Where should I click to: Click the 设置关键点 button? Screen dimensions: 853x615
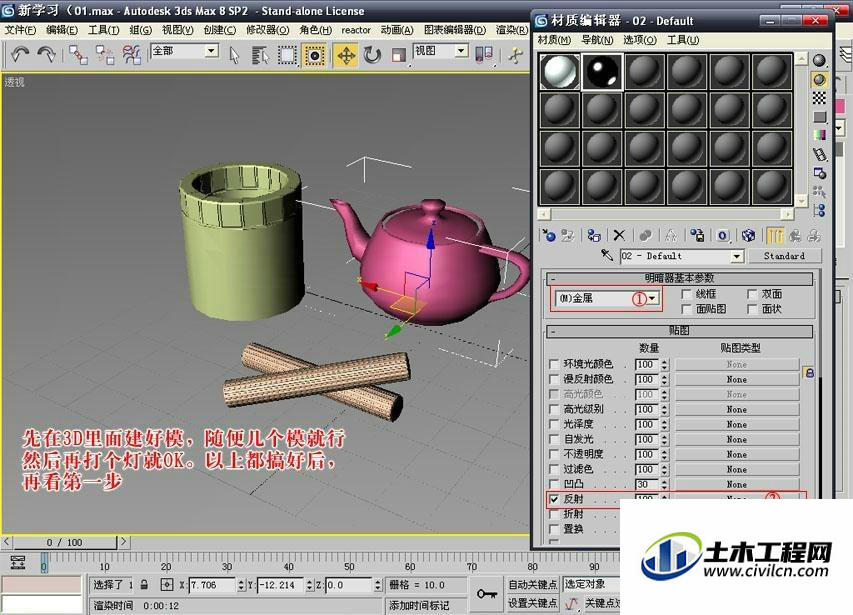tap(532, 603)
